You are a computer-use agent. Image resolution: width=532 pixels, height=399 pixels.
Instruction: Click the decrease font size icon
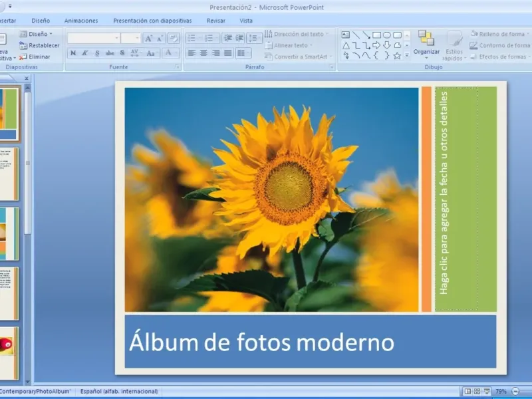(x=160, y=38)
